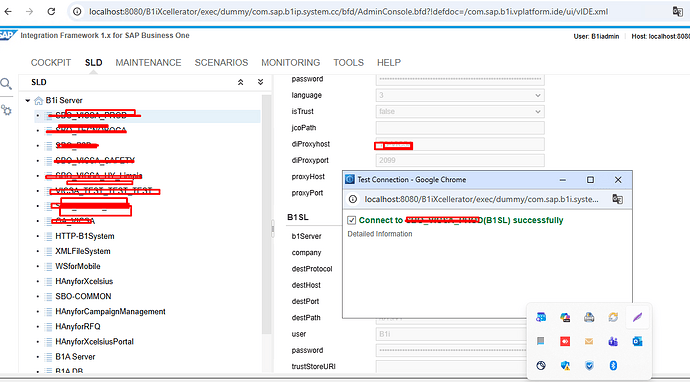Collapse all SLD entries with double up chevrons
Screen dimensions: 690x382
point(241,82)
